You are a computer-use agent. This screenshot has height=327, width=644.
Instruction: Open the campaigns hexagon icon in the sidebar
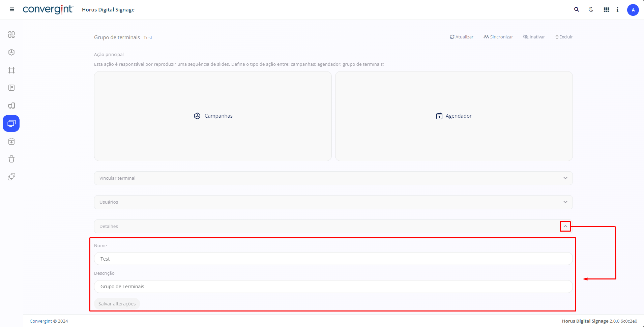point(11,52)
